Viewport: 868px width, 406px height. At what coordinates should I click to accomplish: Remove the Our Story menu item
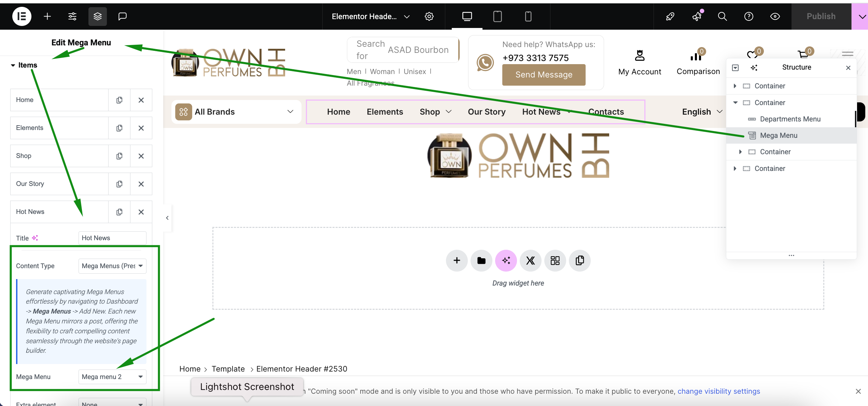click(x=141, y=184)
